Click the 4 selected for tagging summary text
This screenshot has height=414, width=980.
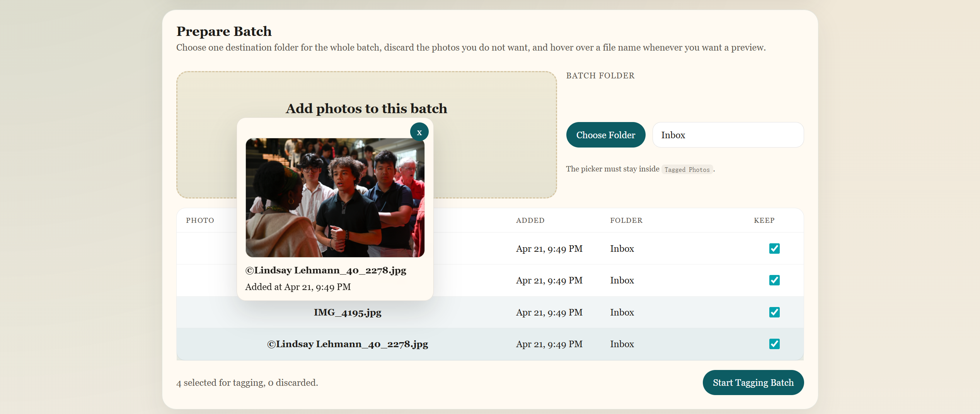point(247,382)
